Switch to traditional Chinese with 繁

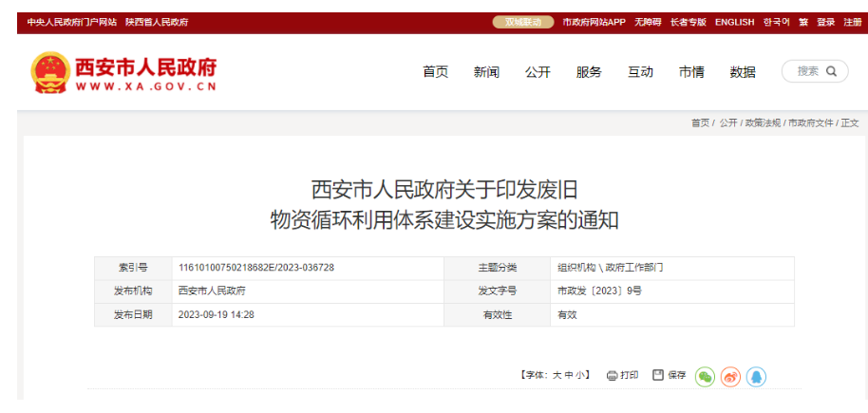tap(803, 22)
